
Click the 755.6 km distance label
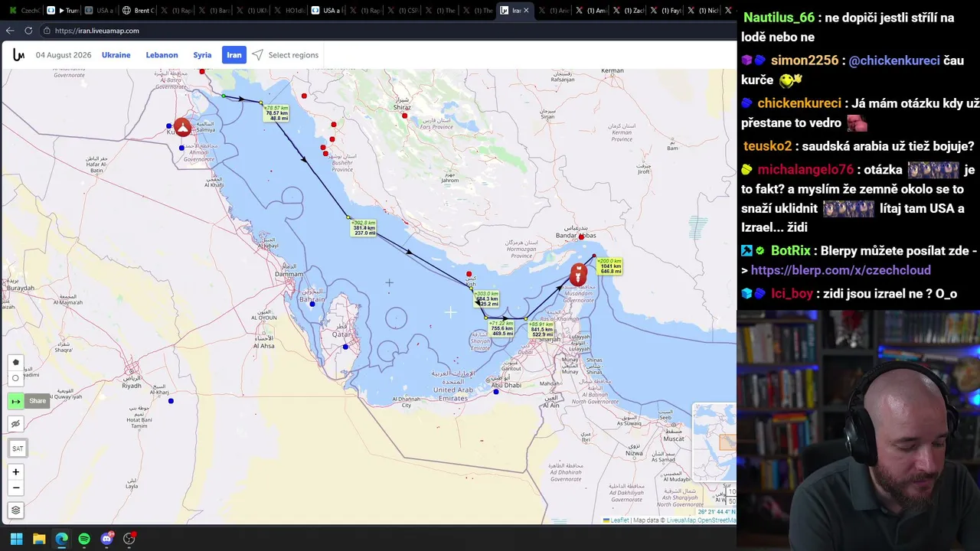tap(502, 328)
